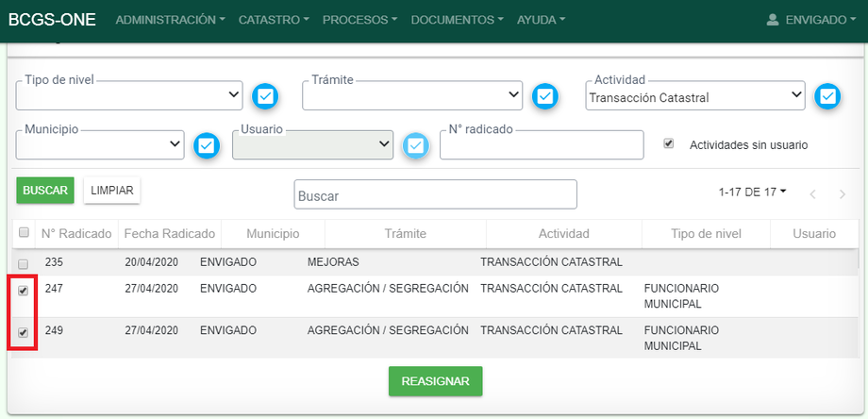Open the Tipo de nivel dropdown
Screen dimensions: 868x419
tap(129, 94)
